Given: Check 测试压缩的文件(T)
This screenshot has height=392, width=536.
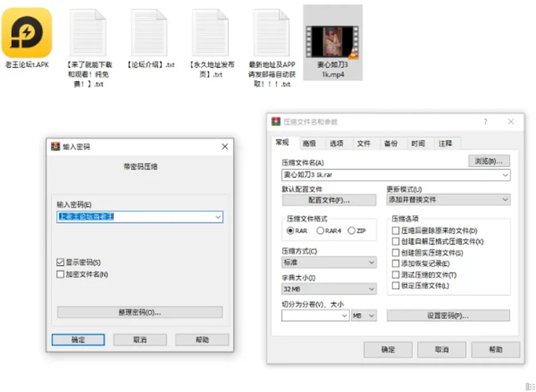Looking at the screenshot, I should point(395,275).
